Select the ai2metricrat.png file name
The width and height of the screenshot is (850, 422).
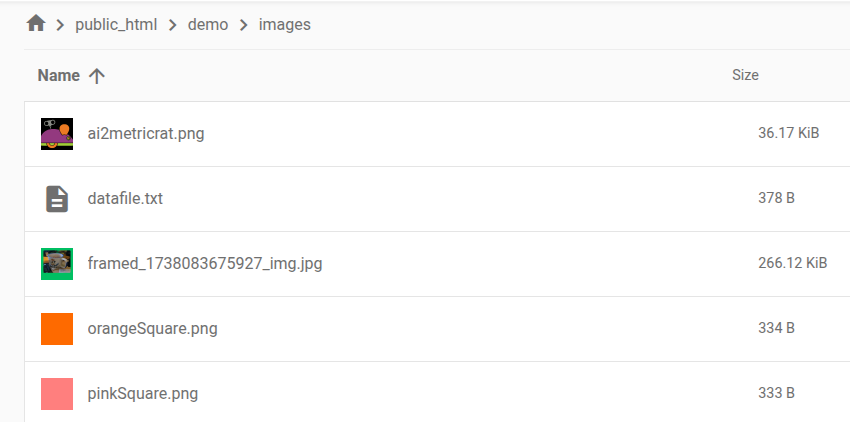click(x=146, y=134)
